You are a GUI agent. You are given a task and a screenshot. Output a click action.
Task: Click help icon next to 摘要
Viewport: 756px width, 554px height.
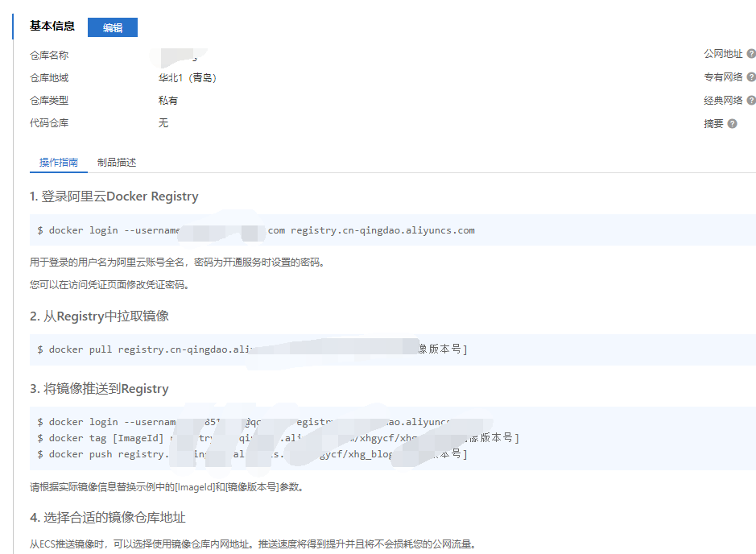[732, 124]
